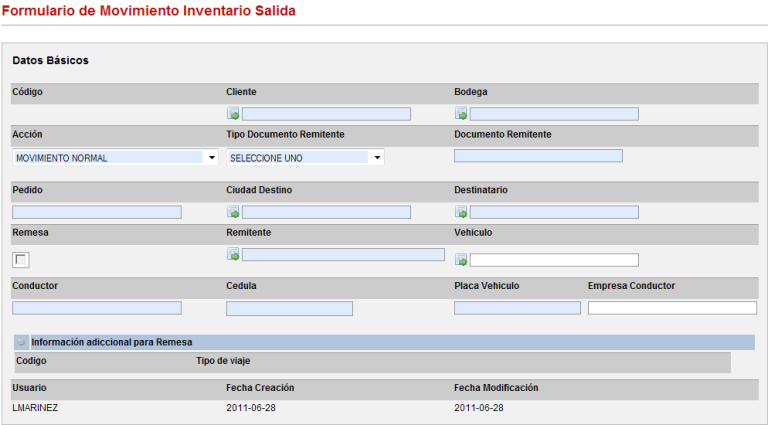Click the Placa Vehiculo field
This screenshot has width=768, height=425.
coord(517,308)
